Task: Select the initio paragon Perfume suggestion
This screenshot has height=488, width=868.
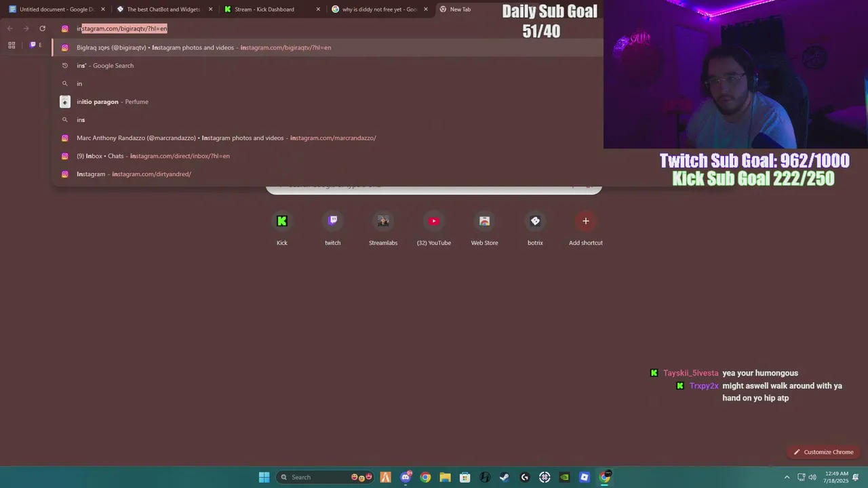Action: [328, 102]
